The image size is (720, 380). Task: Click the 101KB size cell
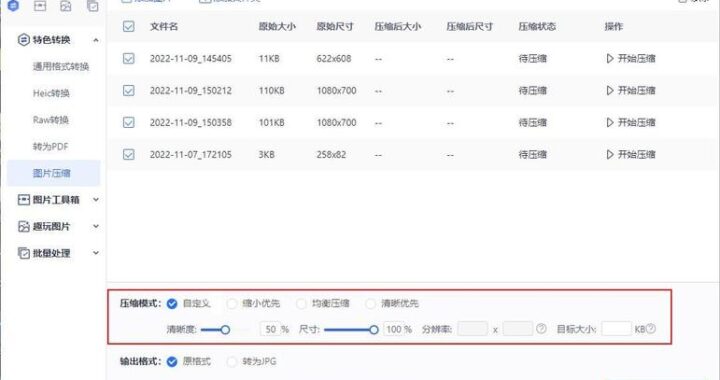[x=271, y=123]
